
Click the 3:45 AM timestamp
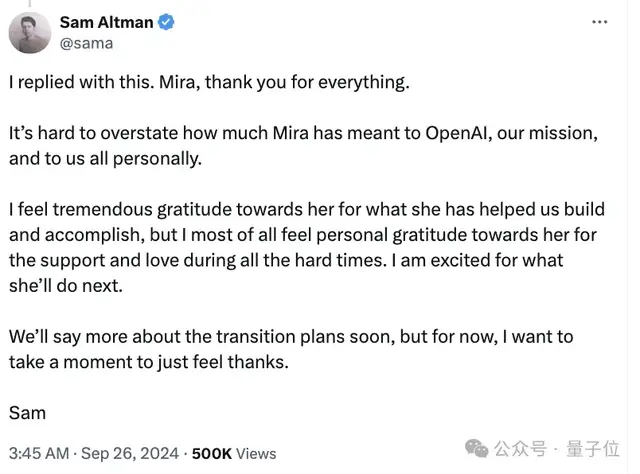pyautogui.click(x=38, y=453)
